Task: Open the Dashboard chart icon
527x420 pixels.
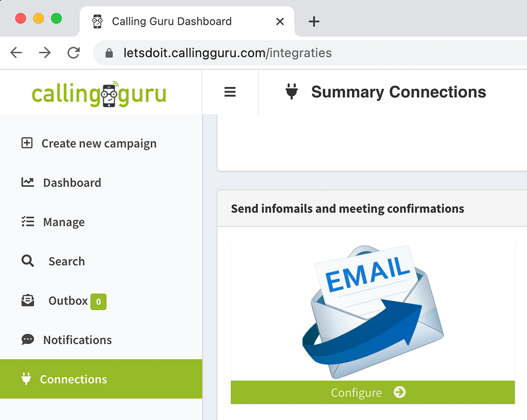Action: tap(28, 182)
